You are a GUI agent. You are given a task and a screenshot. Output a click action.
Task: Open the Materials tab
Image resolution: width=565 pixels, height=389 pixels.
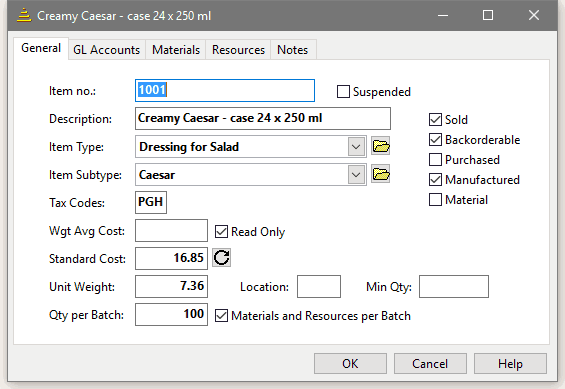point(176,50)
